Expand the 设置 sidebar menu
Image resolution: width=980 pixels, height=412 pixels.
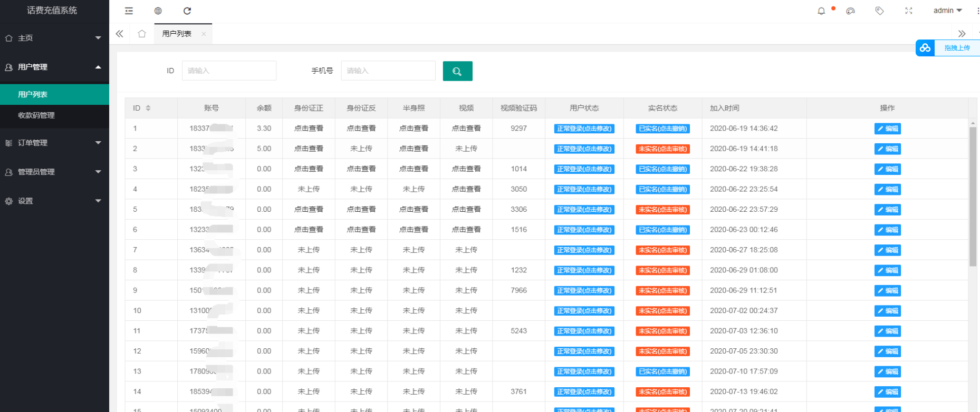(54, 201)
